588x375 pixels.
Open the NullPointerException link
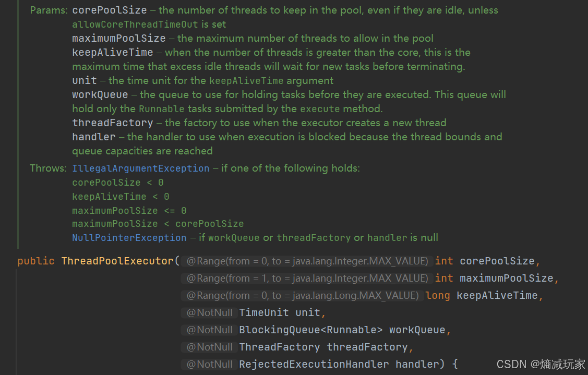pyautogui.click(x=129, y=238)
